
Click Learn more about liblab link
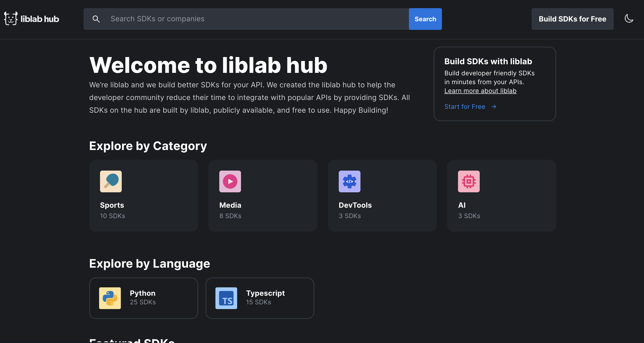point(480,90)
